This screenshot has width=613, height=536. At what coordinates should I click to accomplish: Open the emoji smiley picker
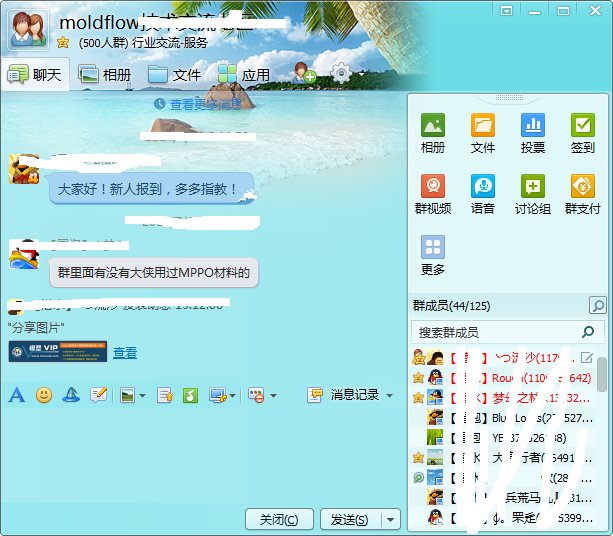[44, 395]
